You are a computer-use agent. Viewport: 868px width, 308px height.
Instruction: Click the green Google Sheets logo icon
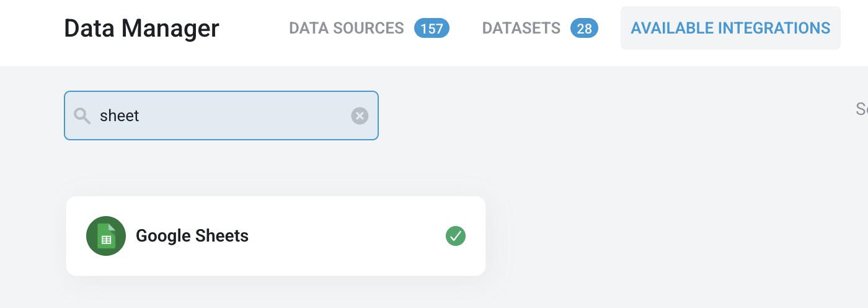(x=106, y=236)
